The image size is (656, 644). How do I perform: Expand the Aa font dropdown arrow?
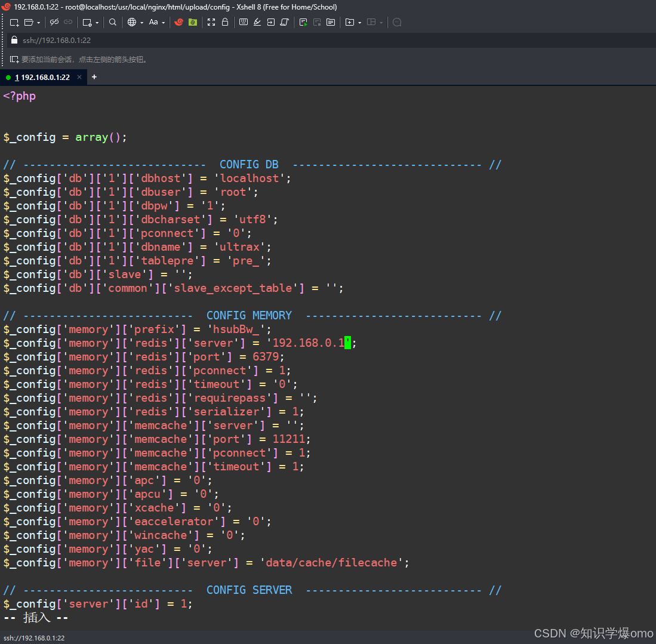pyautogui.click(x=164, y=23)
